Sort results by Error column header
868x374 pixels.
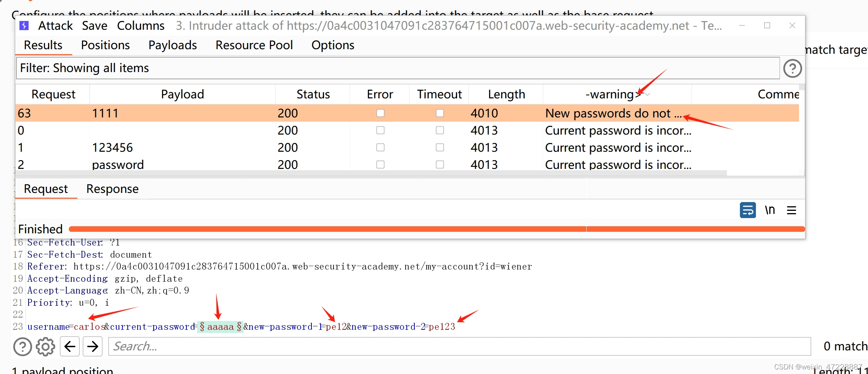[380, 94]
